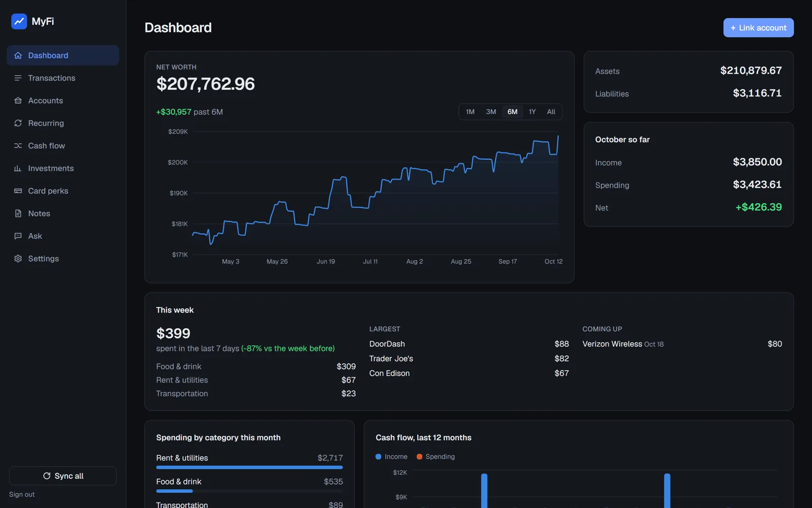The image size is (812, 508).
Task: Open Dashboard via its home icon
Action: pos(18,55)
